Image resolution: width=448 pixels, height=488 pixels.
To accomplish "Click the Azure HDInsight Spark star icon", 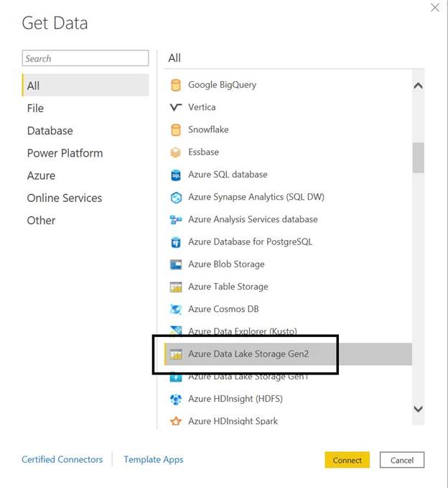I will pyautogui.click(x=176, y=421).
